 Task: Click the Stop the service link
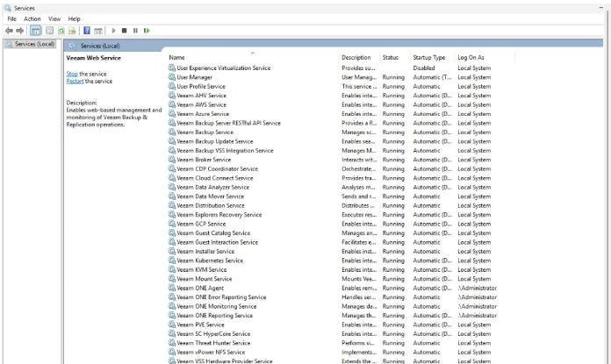(72, 74)
